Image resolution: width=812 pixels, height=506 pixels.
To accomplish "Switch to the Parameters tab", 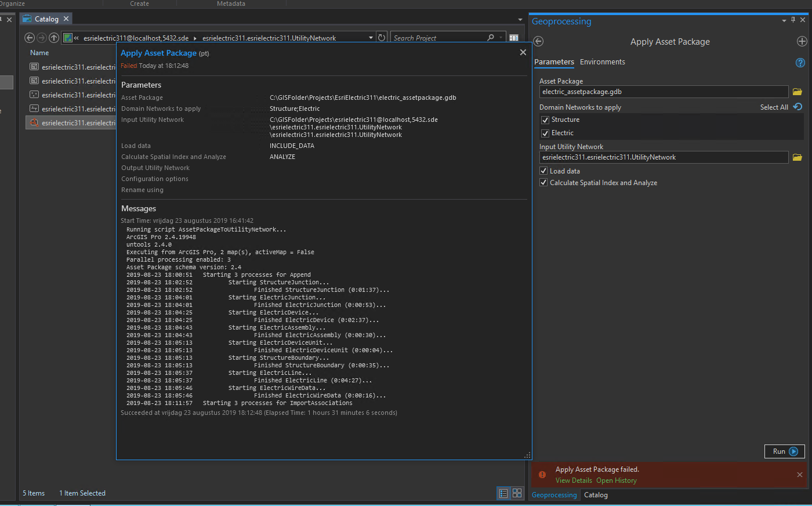I will click(554, 62).
